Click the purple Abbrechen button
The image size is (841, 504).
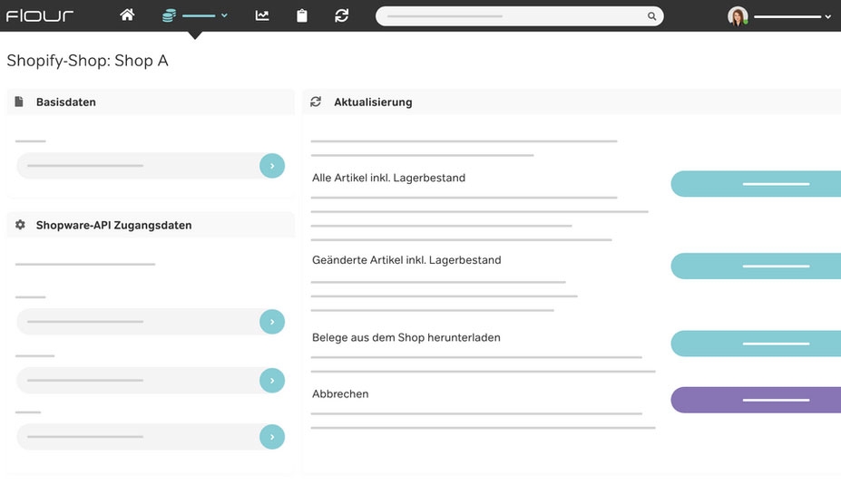pyautogui.click(x=756, y=400)
